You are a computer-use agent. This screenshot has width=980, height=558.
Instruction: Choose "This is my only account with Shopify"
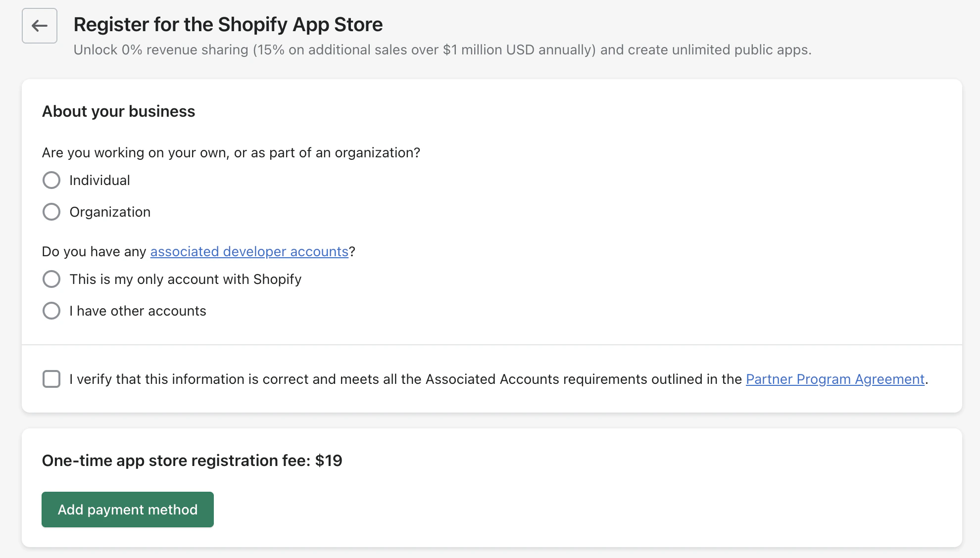click(51, 279)
